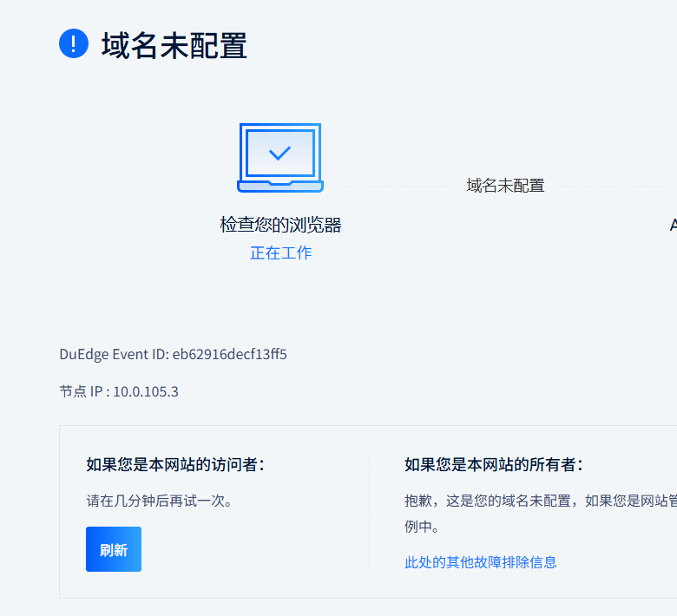Open the 此处的其他故障排除信息 link

coord(480,562)
